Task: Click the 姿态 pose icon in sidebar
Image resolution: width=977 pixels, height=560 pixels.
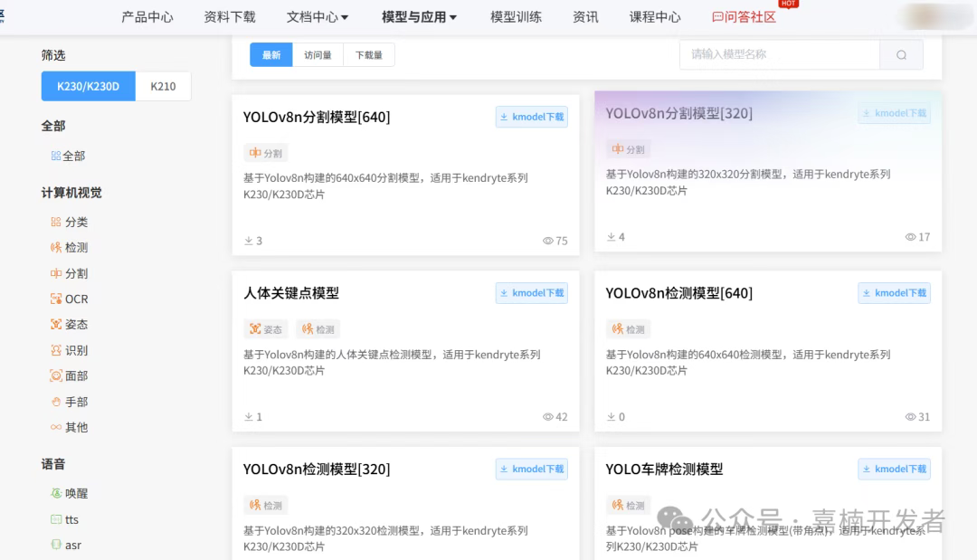Action: coord(56,324)
